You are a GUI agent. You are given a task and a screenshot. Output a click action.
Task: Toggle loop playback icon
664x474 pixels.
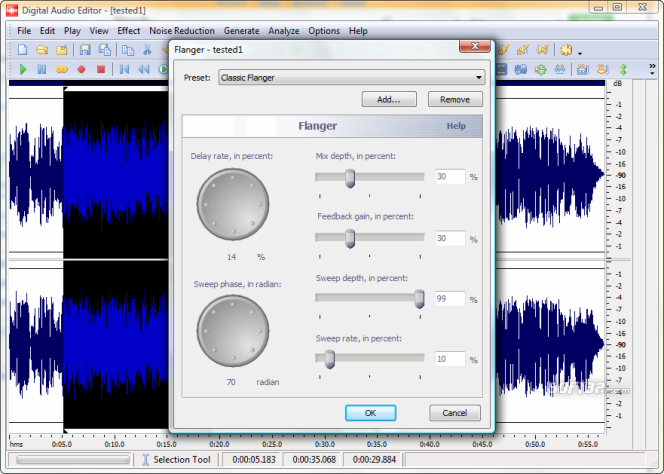point(61,69)
